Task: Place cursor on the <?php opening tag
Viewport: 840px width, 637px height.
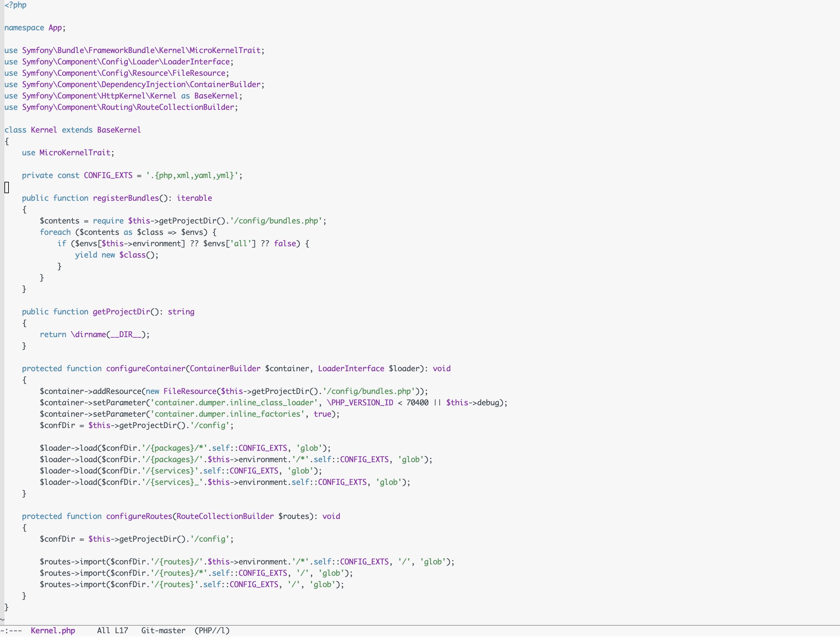Action: coord(15,5)
